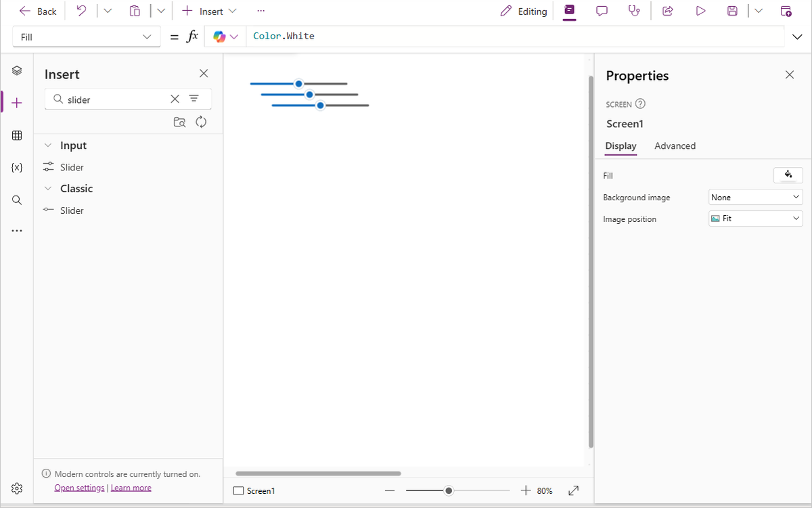Click the Publish icon
Image resolution: width=812 pixels, height=508 pixels.
tap(786, 11)
